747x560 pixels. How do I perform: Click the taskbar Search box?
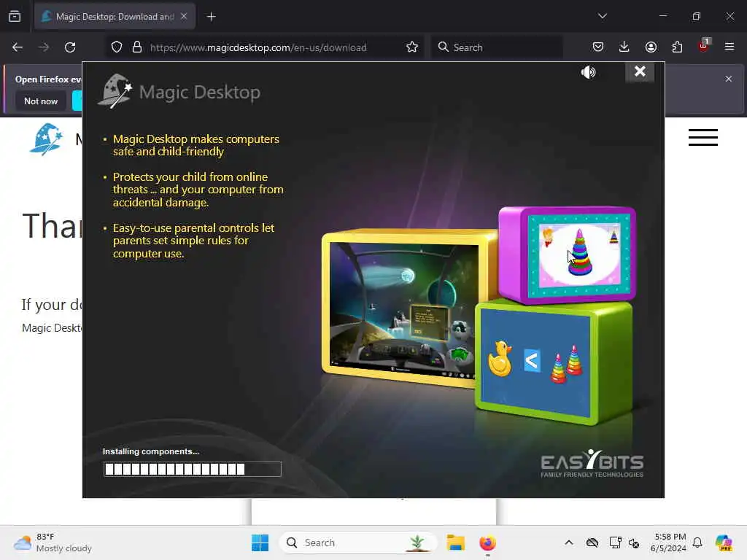357,542
